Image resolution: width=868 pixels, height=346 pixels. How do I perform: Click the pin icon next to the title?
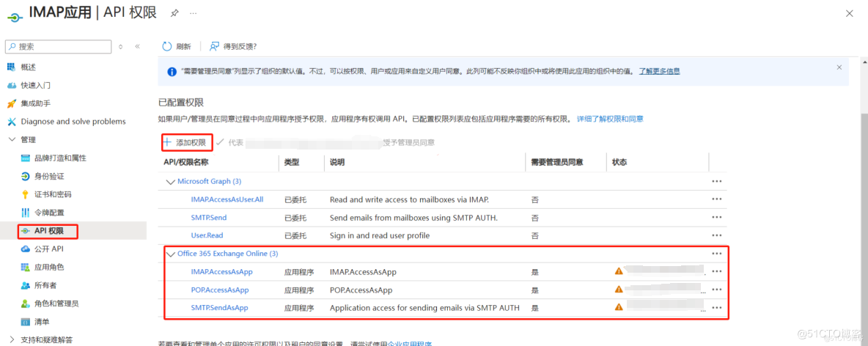(174, 13)
